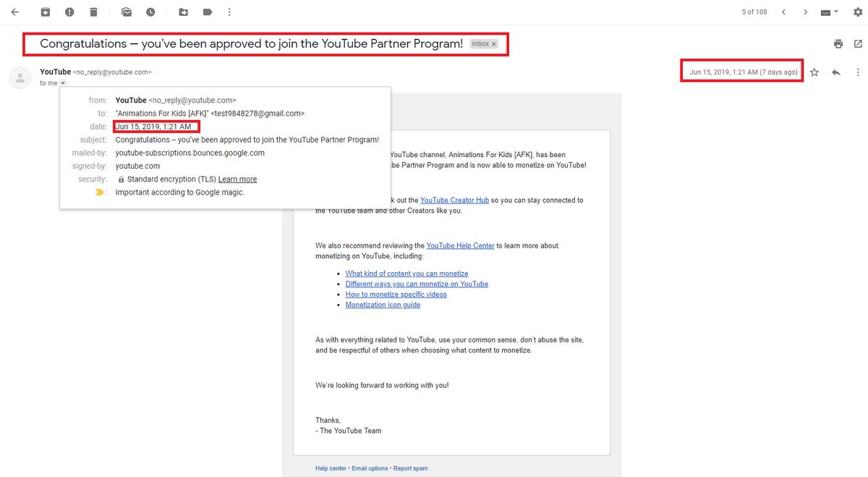Click the 'Jun 15, 2019, 1:21 AM (7 days ago)' timestamp
Screen dimensions: 868x477
tap(744, 72)
